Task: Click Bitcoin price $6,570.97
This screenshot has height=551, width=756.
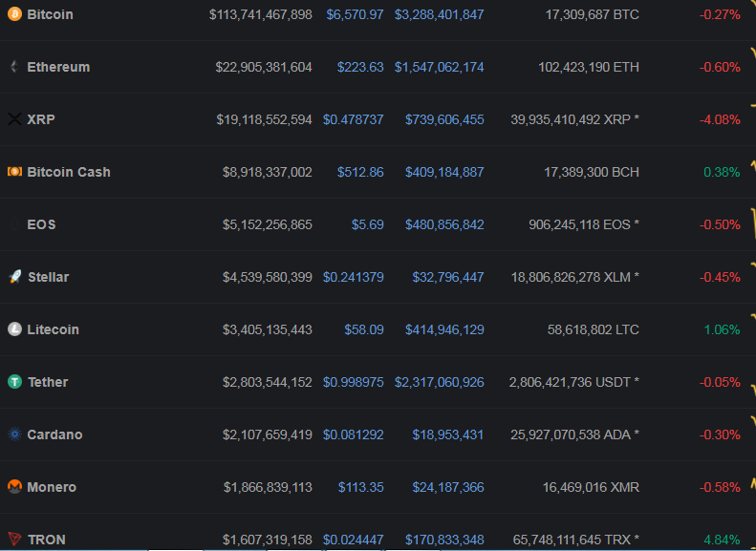Action: [355, 14]
